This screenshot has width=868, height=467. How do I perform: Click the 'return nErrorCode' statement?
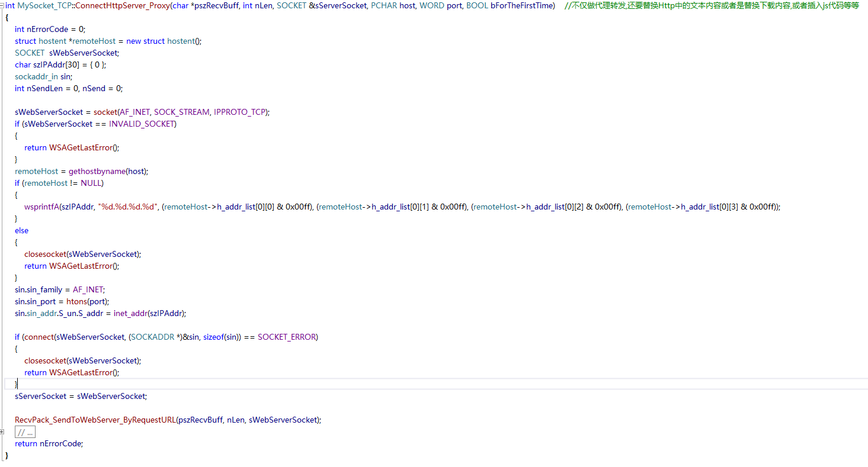pos(49,444)
